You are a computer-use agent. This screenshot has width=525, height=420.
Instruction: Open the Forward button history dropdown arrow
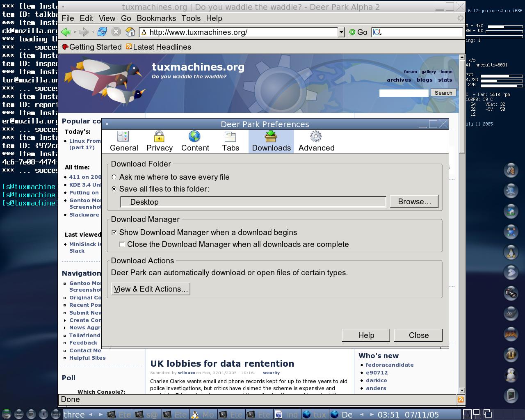93,32
